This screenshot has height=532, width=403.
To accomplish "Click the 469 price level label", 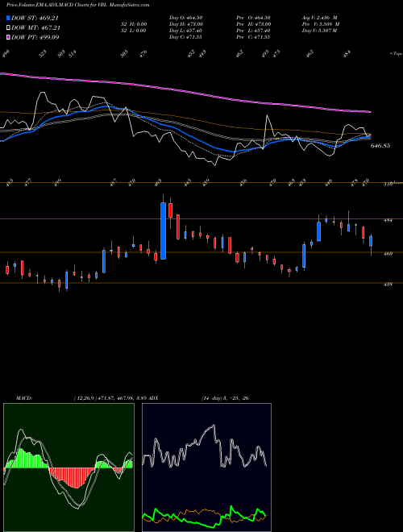I will pyautogui.click(x=388, y=253).
